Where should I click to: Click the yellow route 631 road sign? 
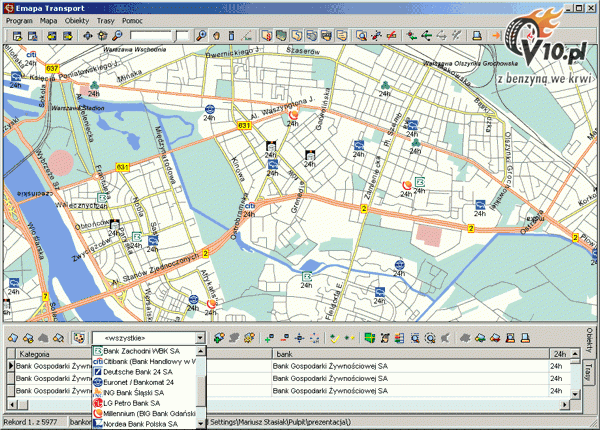coord(244,126)
